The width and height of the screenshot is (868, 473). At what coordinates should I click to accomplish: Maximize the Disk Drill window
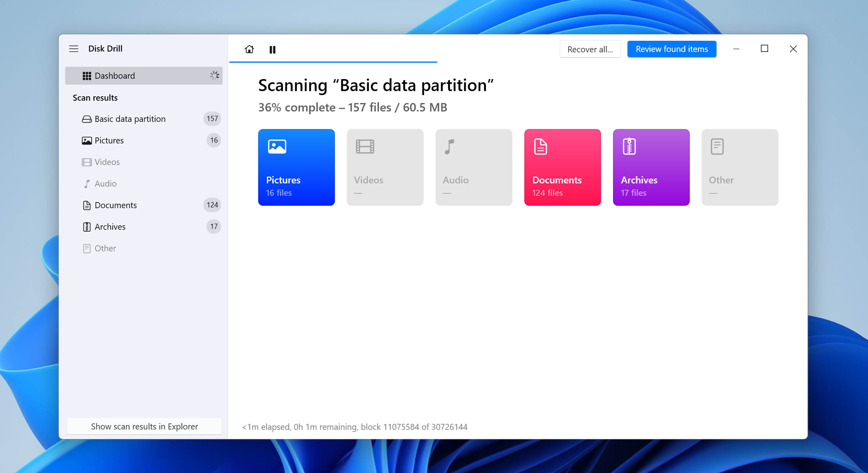pos(764,49)
